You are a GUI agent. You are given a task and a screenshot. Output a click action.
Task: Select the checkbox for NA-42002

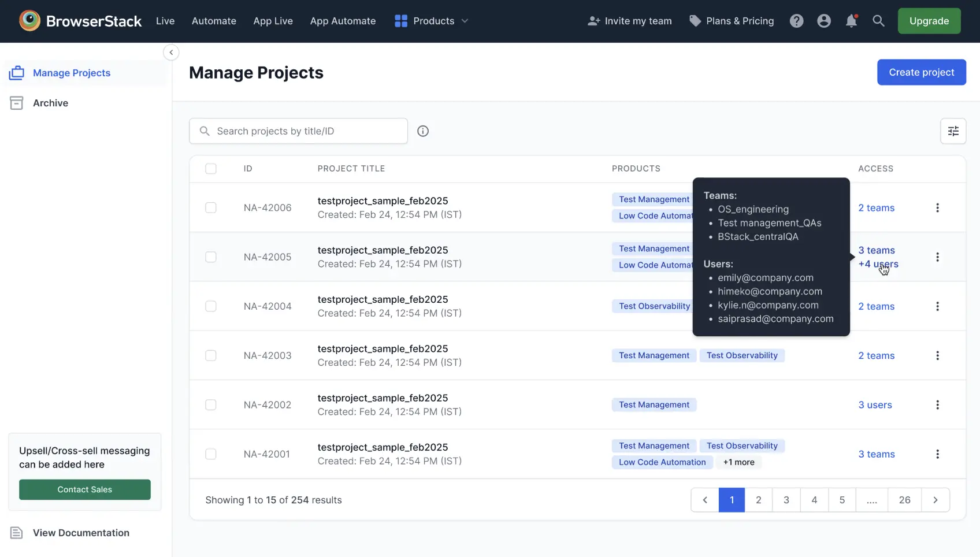click(211, 405)
